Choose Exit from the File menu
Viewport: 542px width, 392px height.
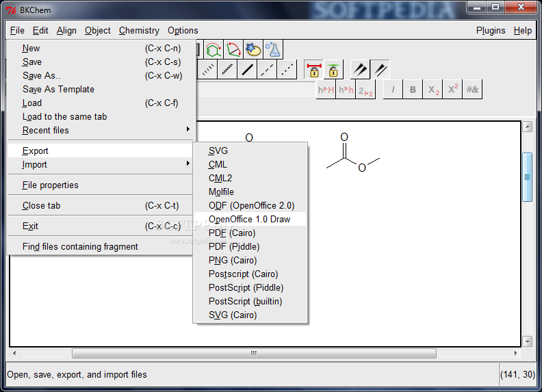pos(101,226)
